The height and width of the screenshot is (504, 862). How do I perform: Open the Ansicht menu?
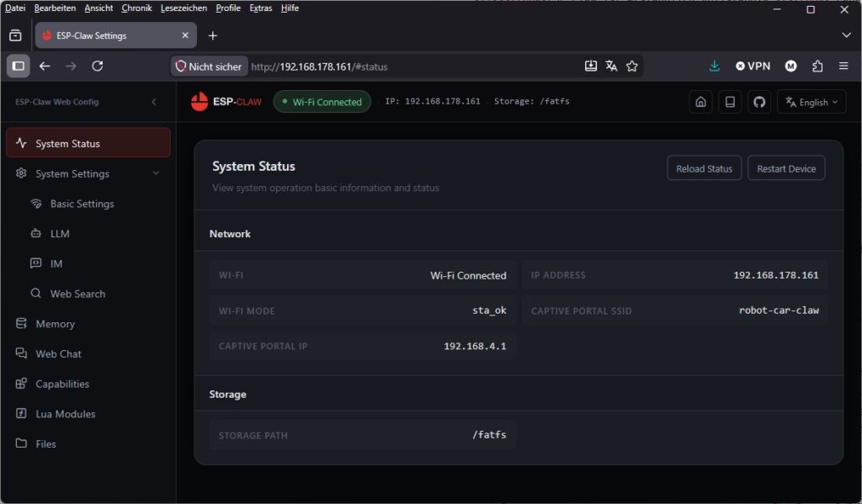98,8
